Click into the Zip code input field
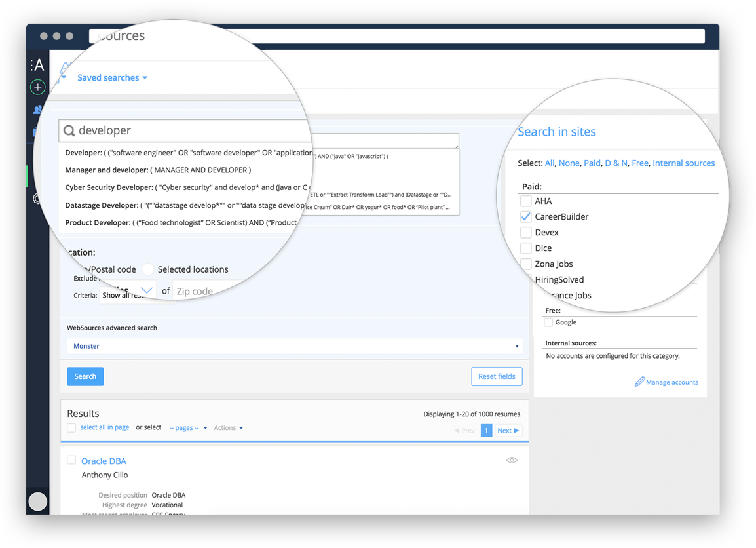 pos(203,291)
